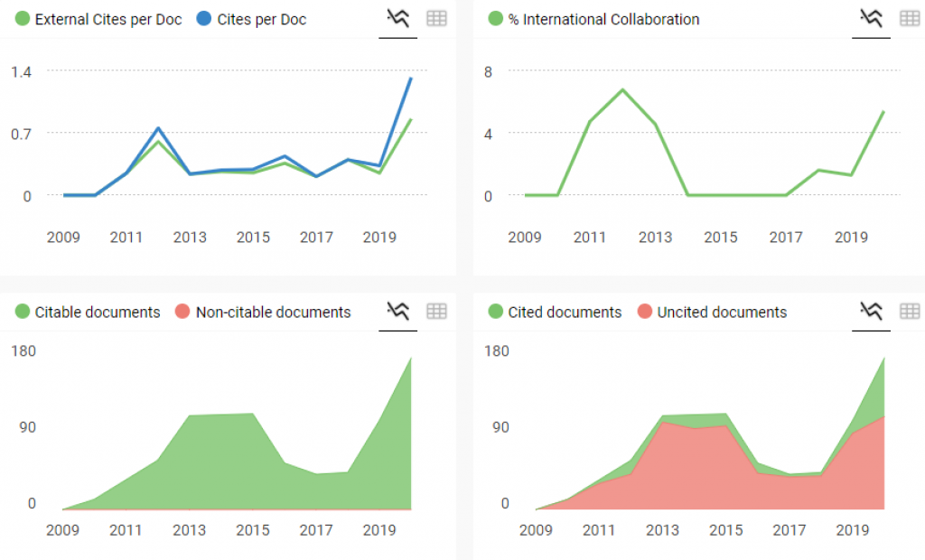Click the 2012 peak of International Collaboration line

[x=622, y=89]
